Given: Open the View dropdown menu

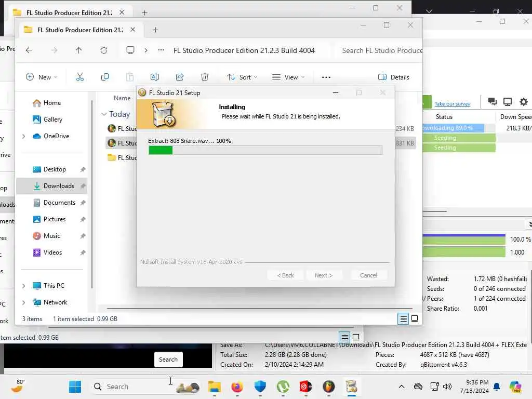Looking at the screenshot, I should (x=288, y=77).
